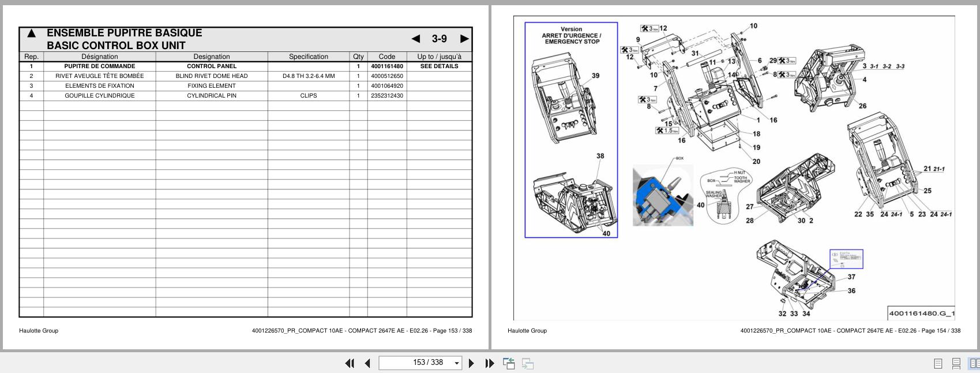
Task: Click the CYLINDRICAL PIN designation cell
Action: [212, 96]
